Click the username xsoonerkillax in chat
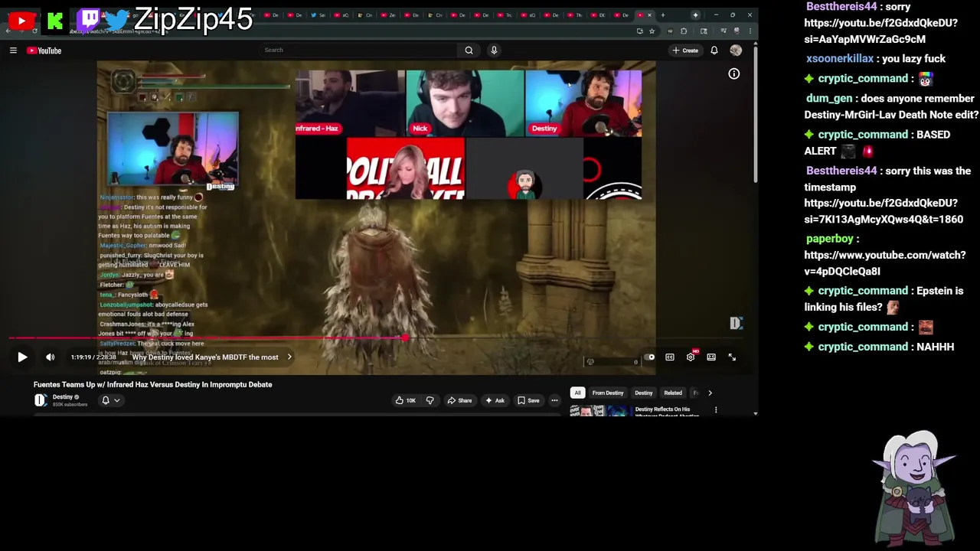The image size is (980, 551). pos(840,59)
